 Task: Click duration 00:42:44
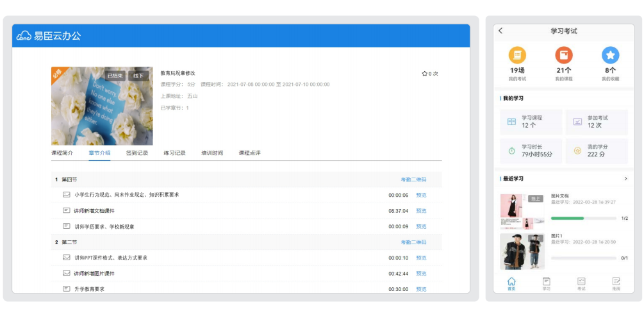click(x=399, y=274)
